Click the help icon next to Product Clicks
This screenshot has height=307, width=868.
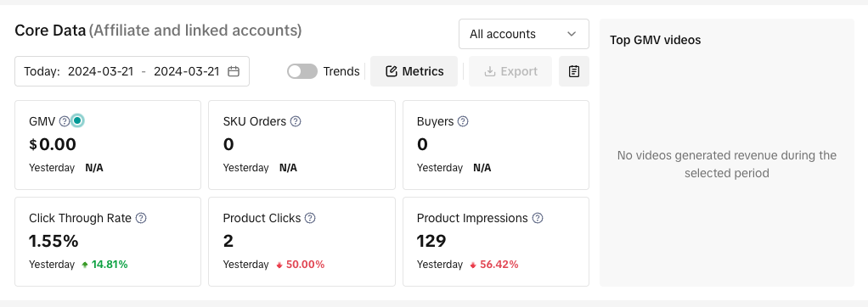click(310, 218)
